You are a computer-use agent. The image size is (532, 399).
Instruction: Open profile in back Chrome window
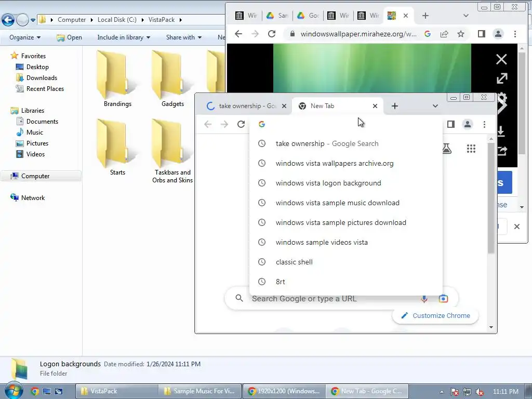coord(498,34)
